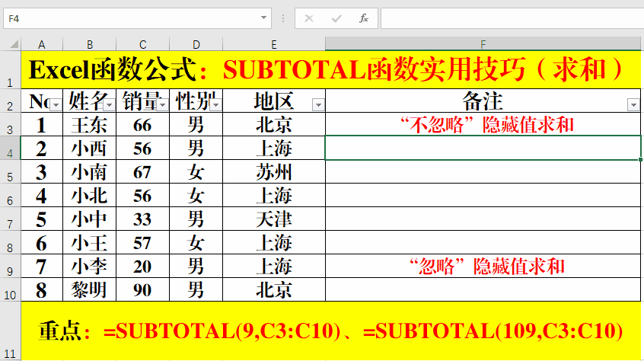Screen dimensions: 644x361
Task: Click the 备注 header cell text
Action: coord(483,101)
